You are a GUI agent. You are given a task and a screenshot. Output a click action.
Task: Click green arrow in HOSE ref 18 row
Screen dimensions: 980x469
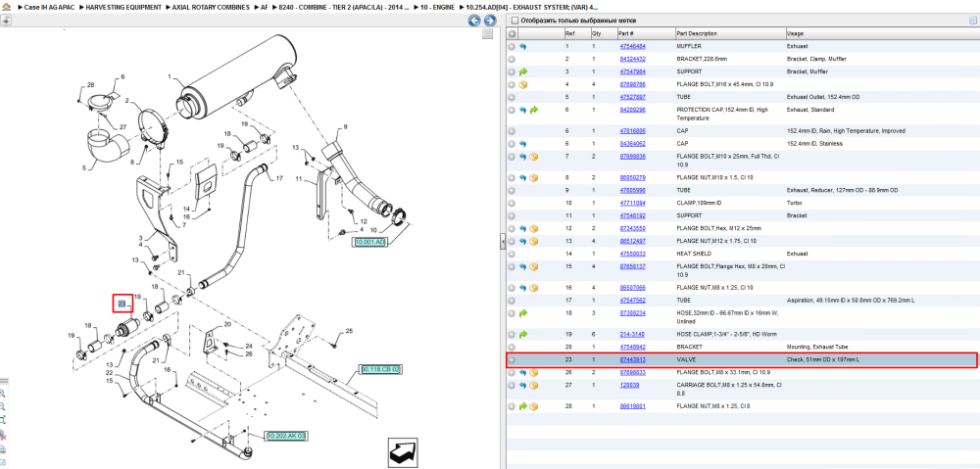523,313
